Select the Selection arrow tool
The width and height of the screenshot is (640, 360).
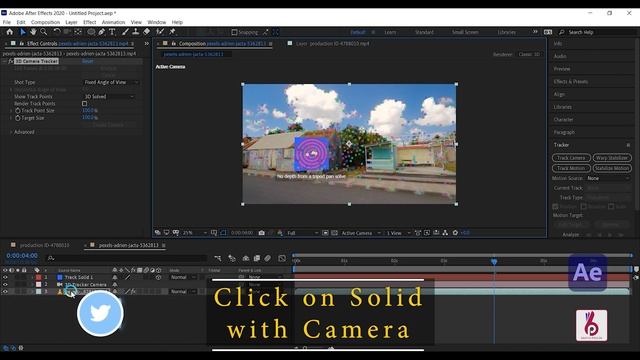coord(23,32)
